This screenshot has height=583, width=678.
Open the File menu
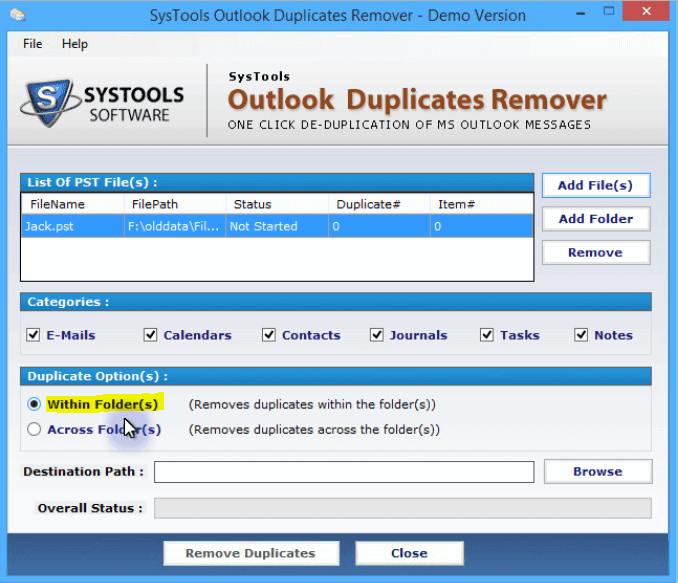[32, 44]
